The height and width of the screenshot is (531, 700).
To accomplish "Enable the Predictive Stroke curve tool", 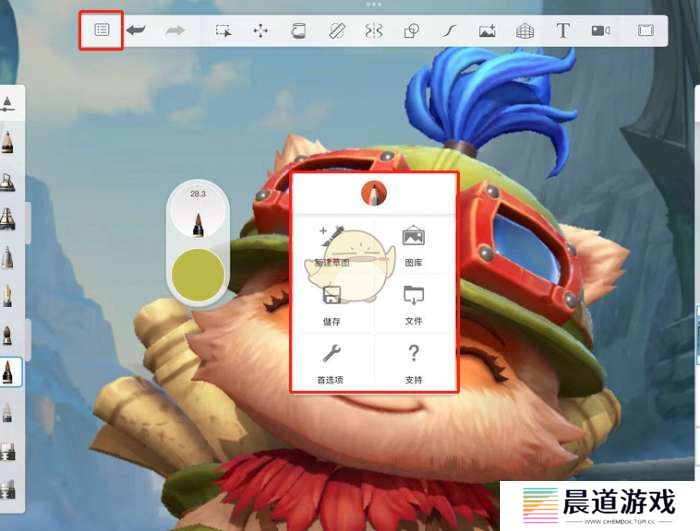I will [x=450, y=30].
